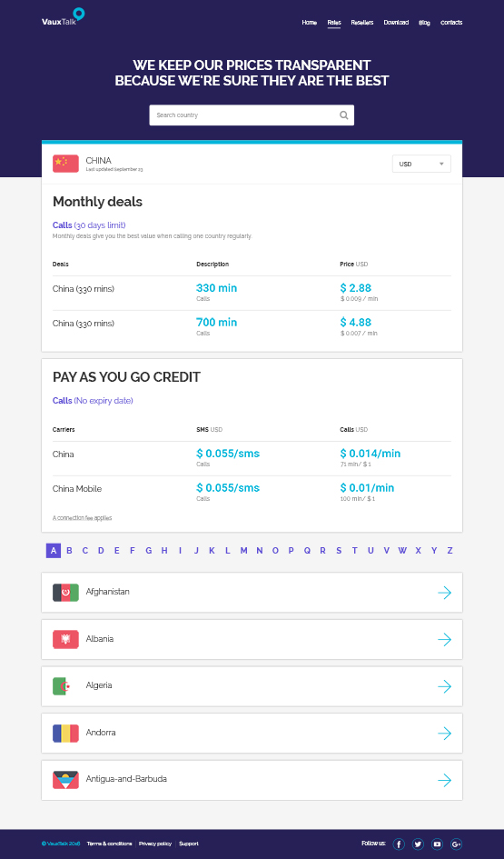Screen dimensions: 504x859
Task: Open the Twitter page icon
Action: coord(418,844)
